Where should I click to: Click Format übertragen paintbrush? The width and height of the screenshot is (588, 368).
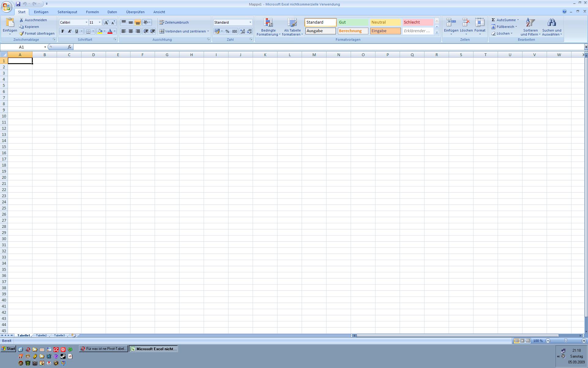pos(22,33)
